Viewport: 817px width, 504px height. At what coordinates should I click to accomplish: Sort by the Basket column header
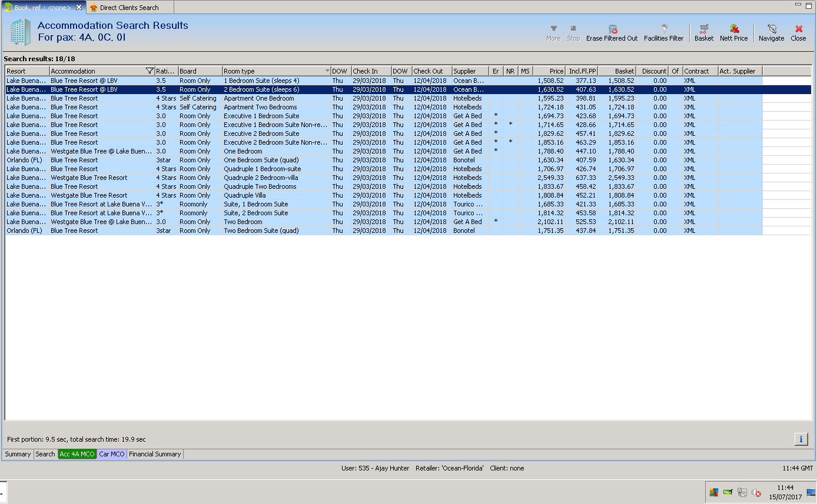click(617, 71)
